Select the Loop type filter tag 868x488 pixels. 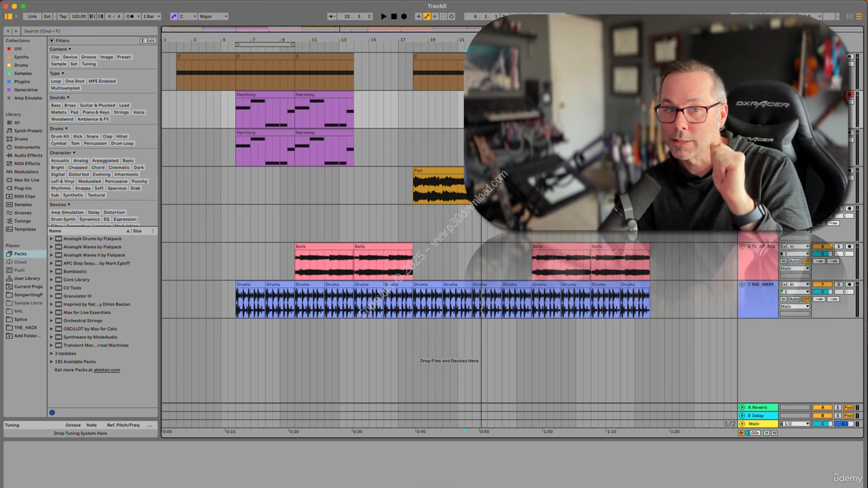(56, 81)
